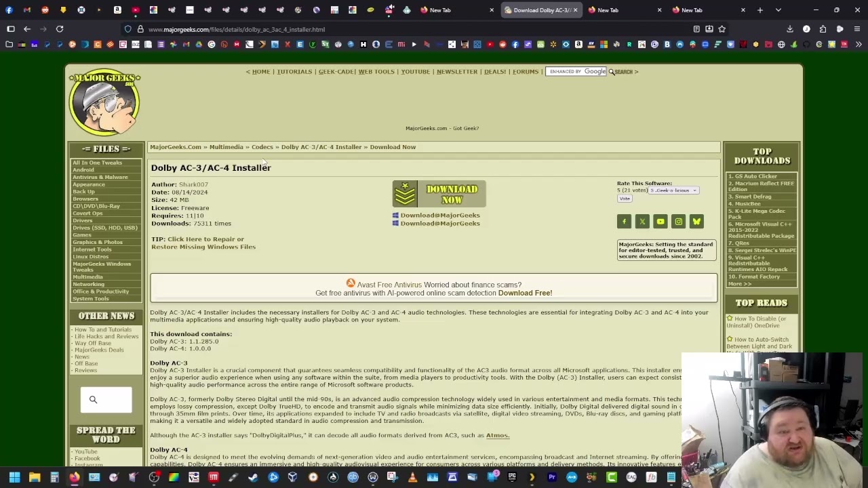Open the Browsers file category
Image resolution: width=868 pixels, height=488 pixels.
[85, 199]
